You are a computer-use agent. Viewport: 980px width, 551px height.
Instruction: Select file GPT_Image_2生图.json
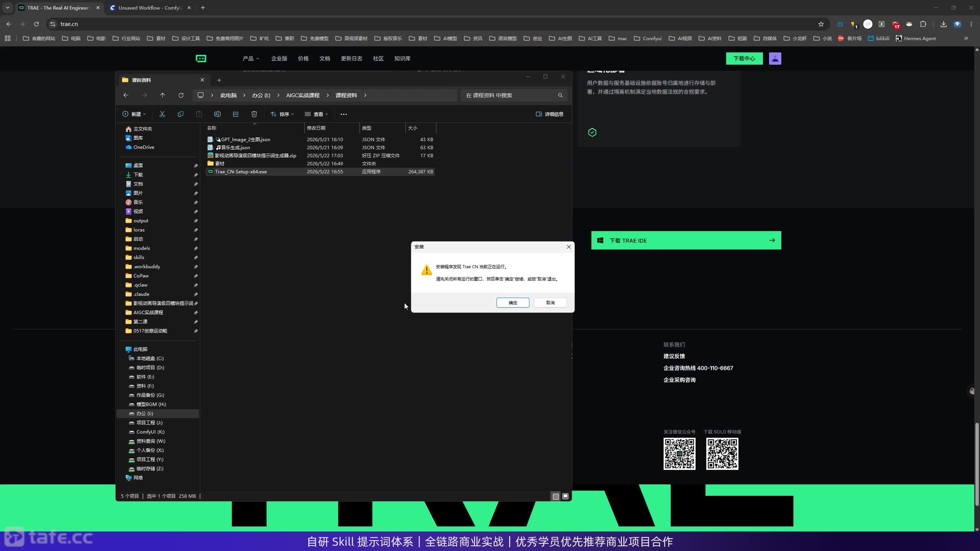coord(320,139)
